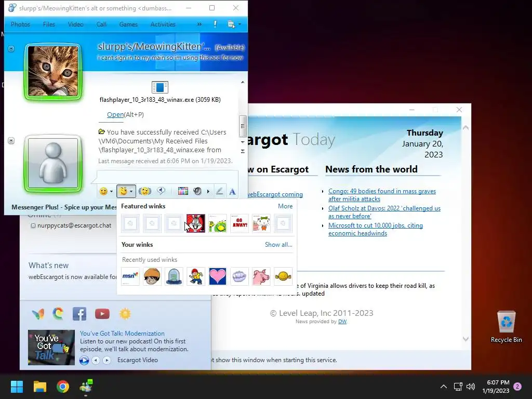Image resolution: width=532 pixels, height=399 pixels.
Task: Click the chat history scroll up arrow
Action: [243, 83]
